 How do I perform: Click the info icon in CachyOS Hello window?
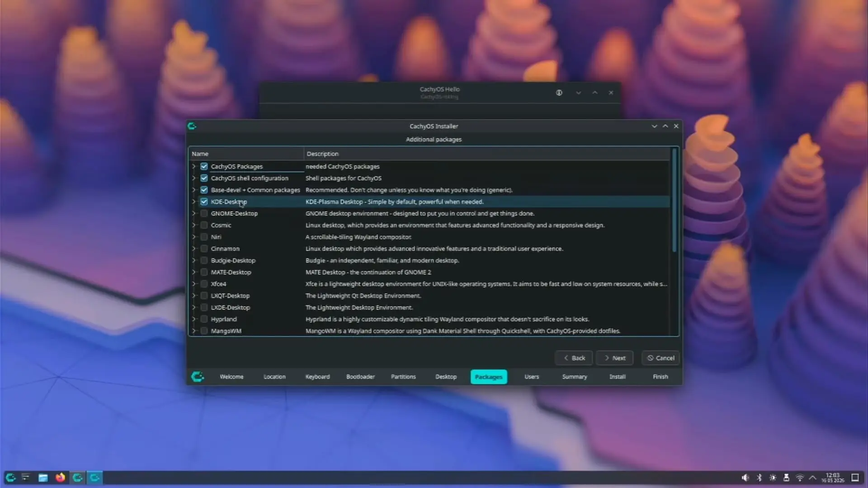(x=559, y=93)
